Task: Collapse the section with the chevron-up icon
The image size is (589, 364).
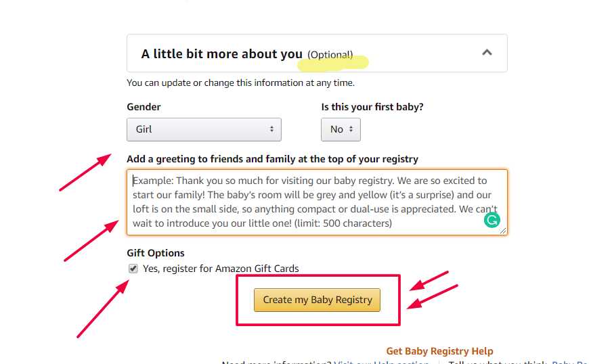Action: pyautogui.click(x=487, y=53)
